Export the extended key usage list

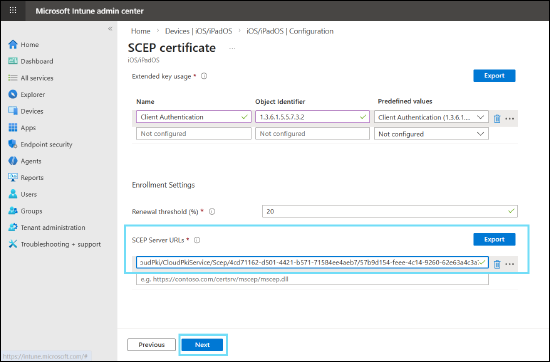click(x=494, y=76)
